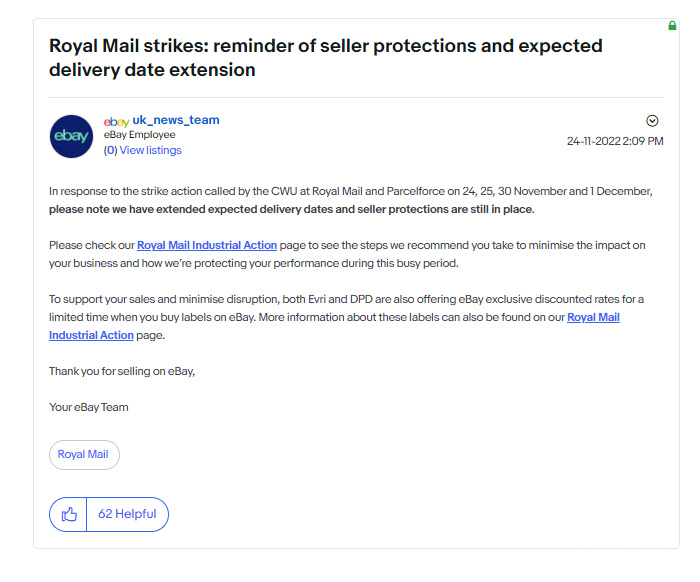Viewport: 700px width, 582px height.
Task: Like the post with the thumbs-up icon
Action: (69, 514)
